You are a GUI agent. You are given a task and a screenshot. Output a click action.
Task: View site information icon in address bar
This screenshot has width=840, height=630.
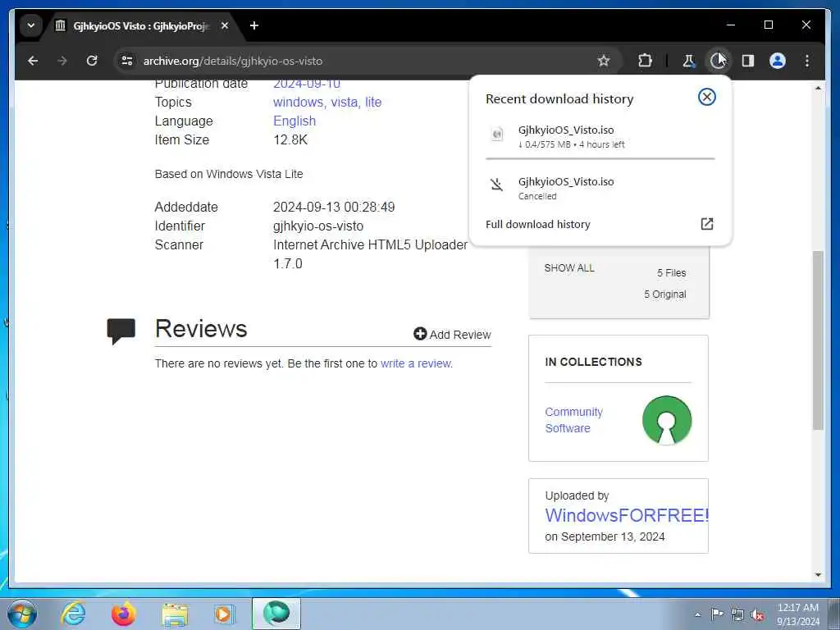[x=127, y=61]
